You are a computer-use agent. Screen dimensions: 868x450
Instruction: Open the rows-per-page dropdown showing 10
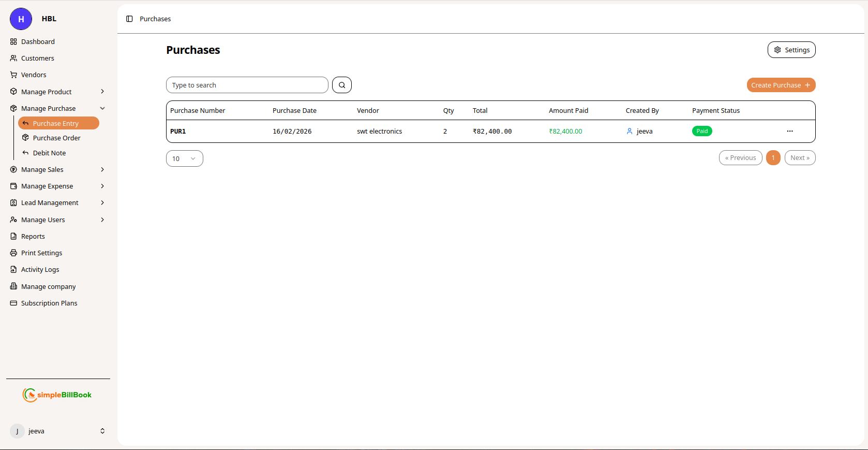click(x=184, y=158)
